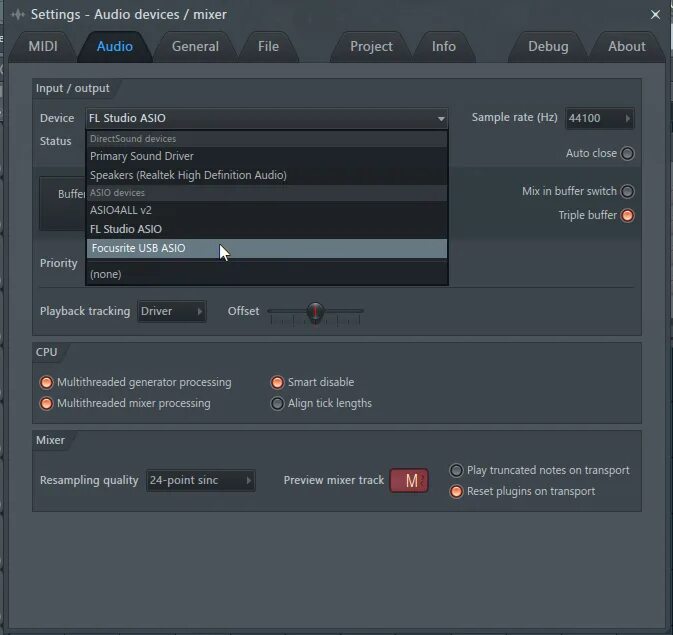Click the Offset slider knob
Image resolution: width=673 pixels, height=635 pixels.
pyautogui.click(x=315, y=312)
